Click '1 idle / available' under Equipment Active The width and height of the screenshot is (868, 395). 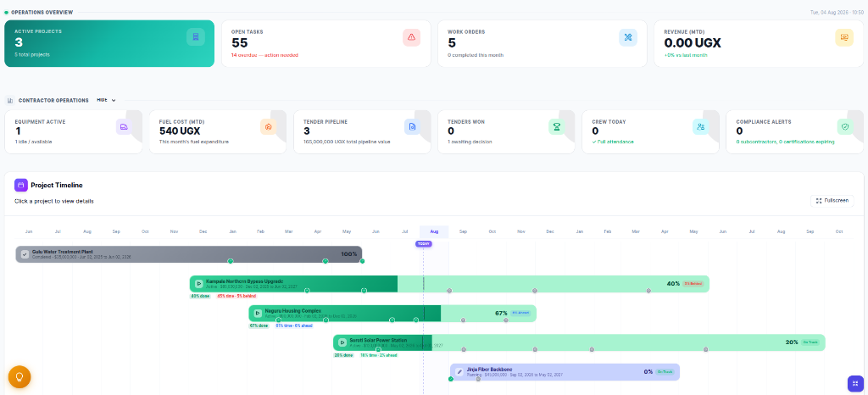33,142
